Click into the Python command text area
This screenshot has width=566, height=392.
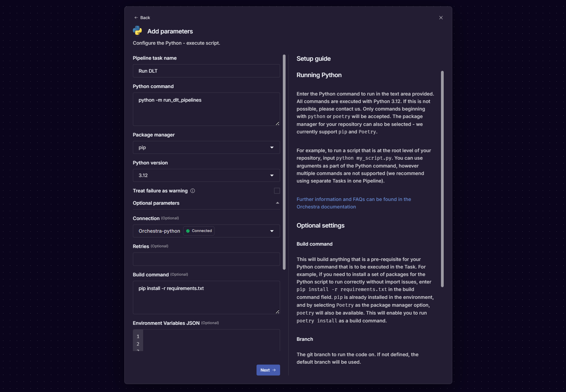pyautogui.click(x=206, y=109)
